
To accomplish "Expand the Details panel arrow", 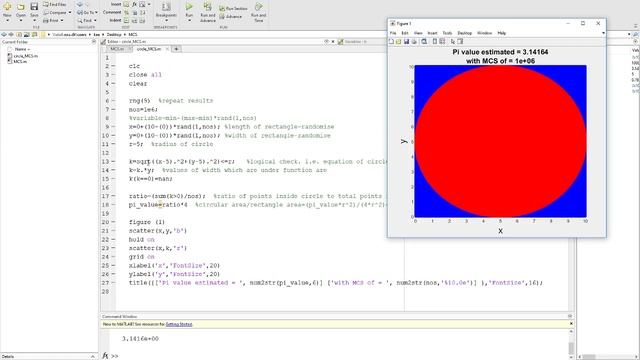I will point(93,357).
